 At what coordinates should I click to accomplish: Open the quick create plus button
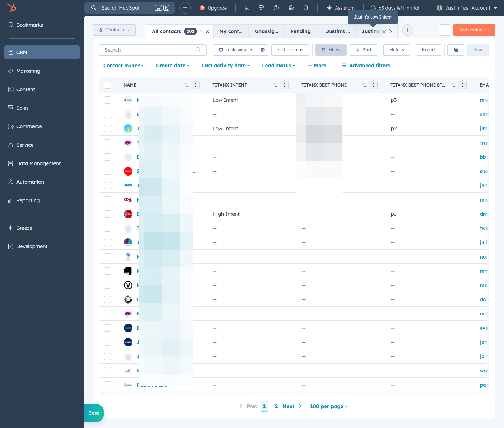click(x=185, y=8)
